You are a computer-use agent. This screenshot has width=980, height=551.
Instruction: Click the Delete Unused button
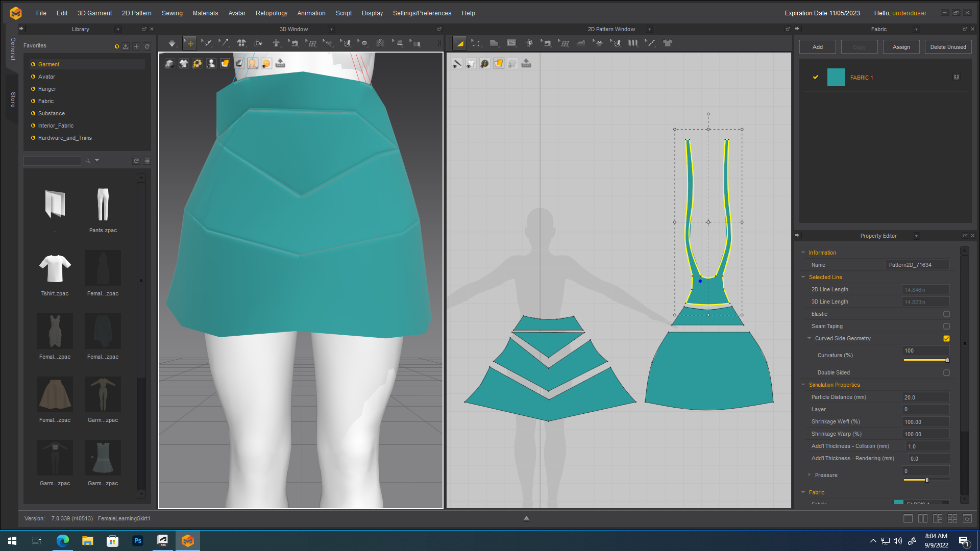tap(948, 47)
